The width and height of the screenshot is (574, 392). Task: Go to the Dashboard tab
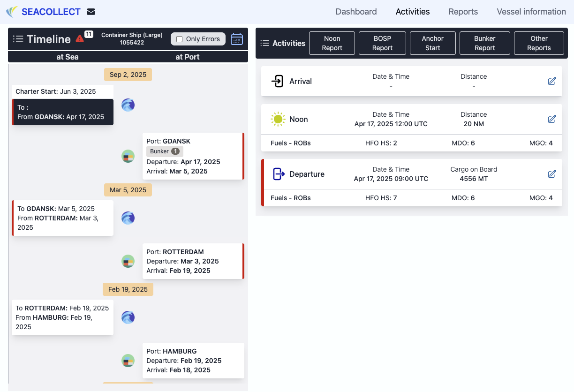[356, 12]
